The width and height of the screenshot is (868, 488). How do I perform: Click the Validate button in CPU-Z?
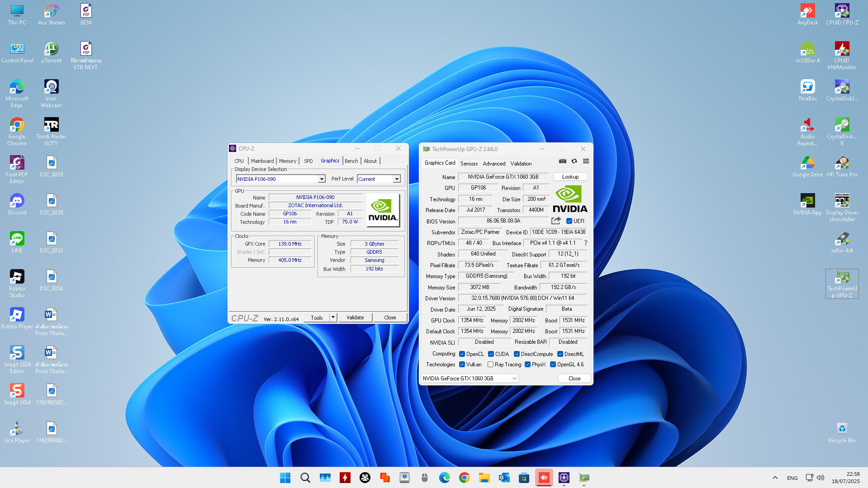coord(355,317)
